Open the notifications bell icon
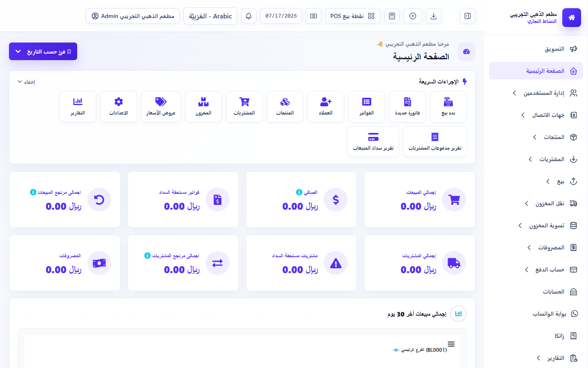Screen dimensions: 588x368 249,16
